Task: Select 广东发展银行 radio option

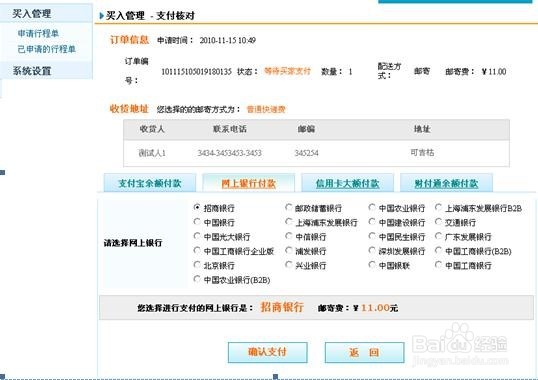Action: [438, 236]
